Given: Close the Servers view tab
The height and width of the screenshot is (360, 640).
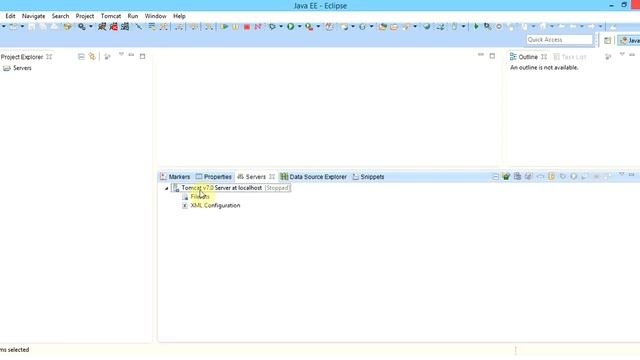Looking at the screenshot, I should [272, 177].
